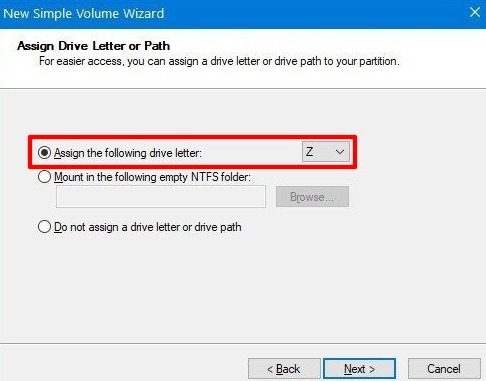
Task: Click the Assign Drive Letter or Path heading
Action: 93,46
